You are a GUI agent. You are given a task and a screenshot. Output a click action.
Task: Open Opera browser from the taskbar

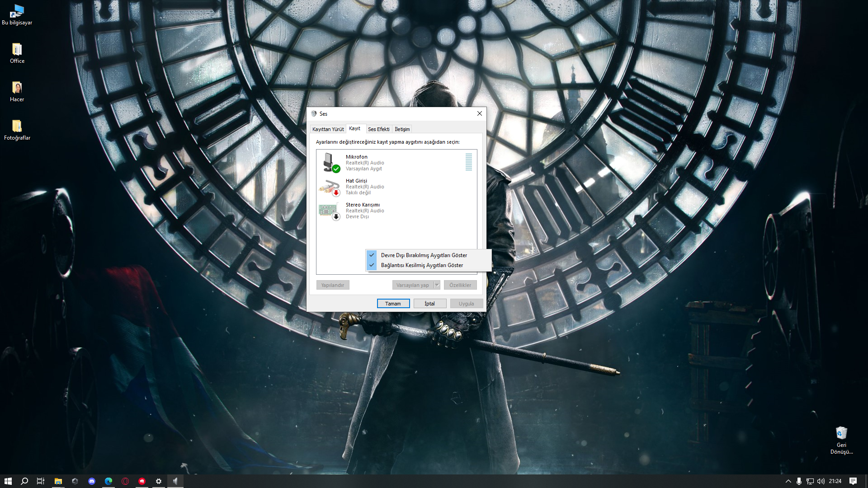point(125,481)
